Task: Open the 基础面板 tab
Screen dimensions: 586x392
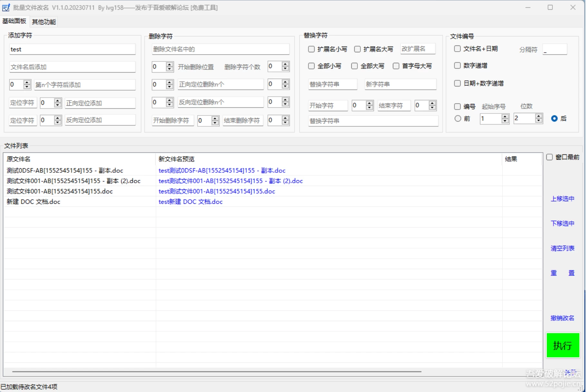Action: click(14, 21)
